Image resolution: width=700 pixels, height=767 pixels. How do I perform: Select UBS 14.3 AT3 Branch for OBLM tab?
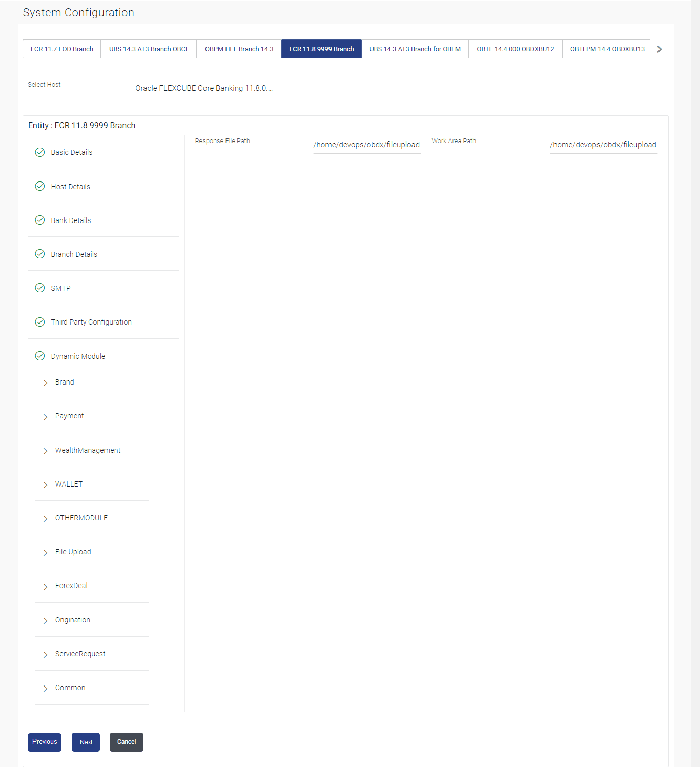click(415, 49)
